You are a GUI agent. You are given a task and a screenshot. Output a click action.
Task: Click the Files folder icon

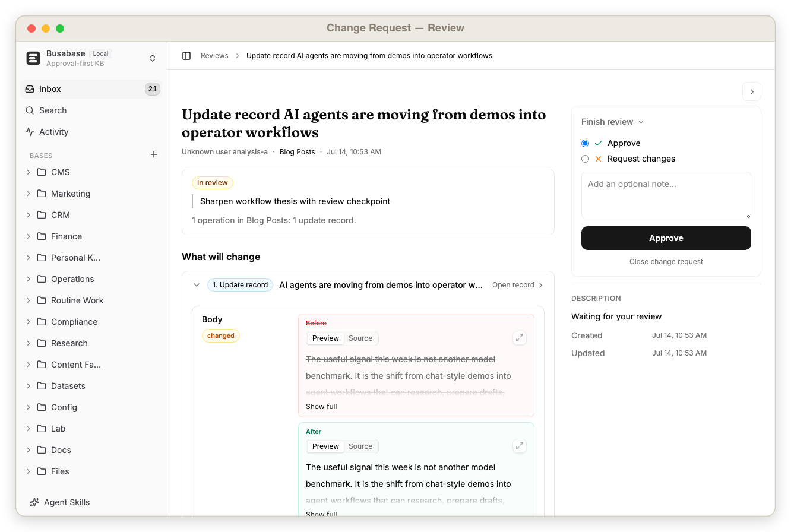[42, 471]
